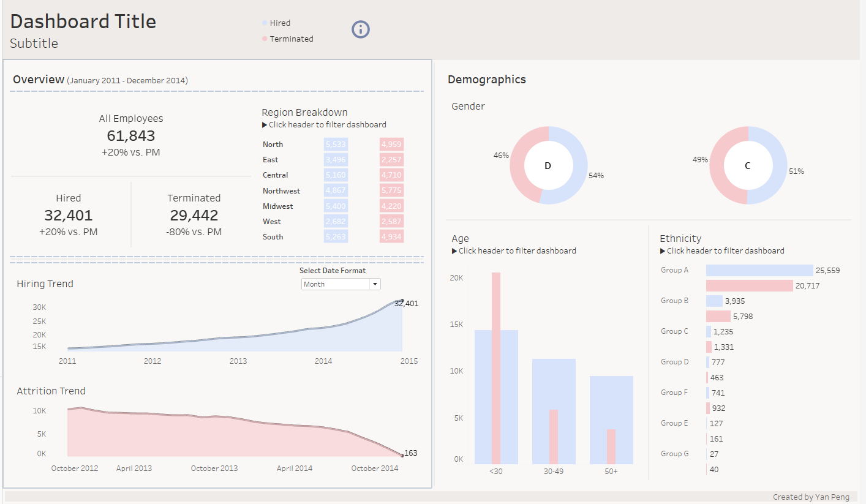Click South hired value 5,263

(x=336, y=236)
